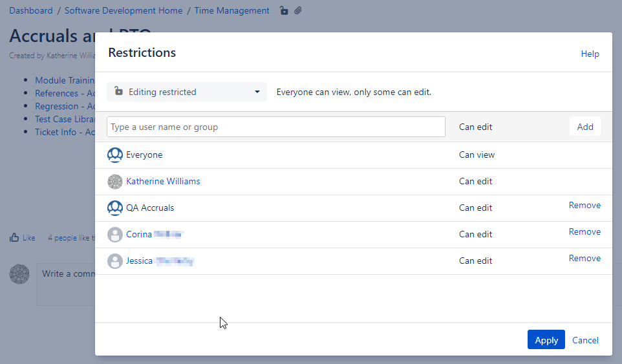Click the Everyone group avatar icon
The width and height of the screenshot is (622, 364).
115,155
